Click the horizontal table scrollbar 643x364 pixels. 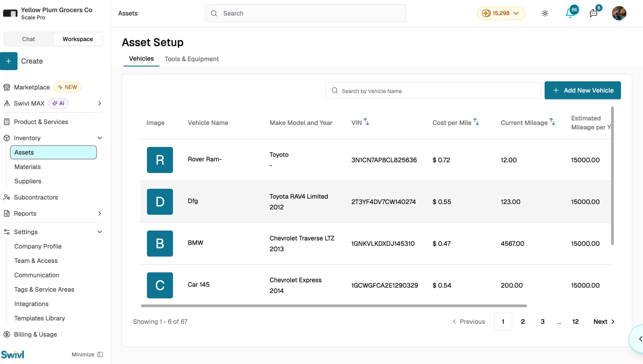tap(334, 306)
